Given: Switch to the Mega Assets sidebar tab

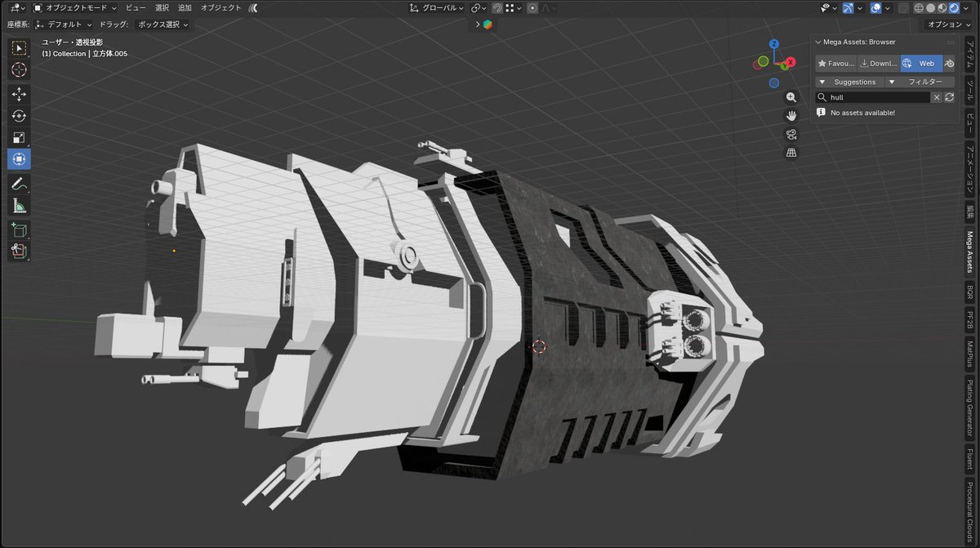Looking at the screenshot, I should [x=970, y=252].
